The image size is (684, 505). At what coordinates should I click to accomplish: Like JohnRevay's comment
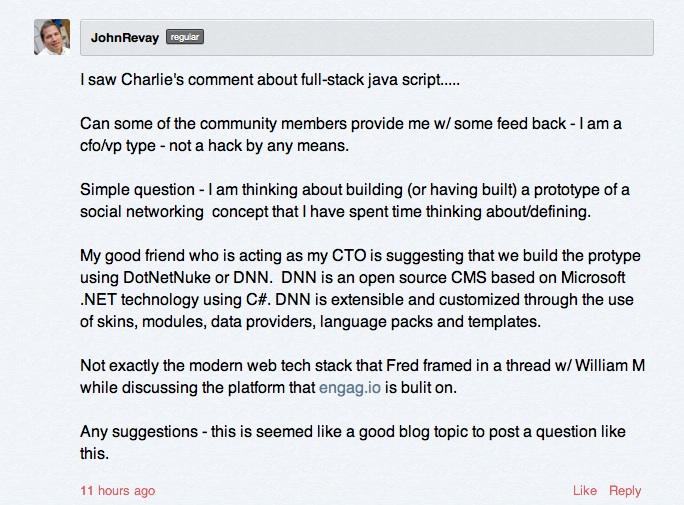585,490
